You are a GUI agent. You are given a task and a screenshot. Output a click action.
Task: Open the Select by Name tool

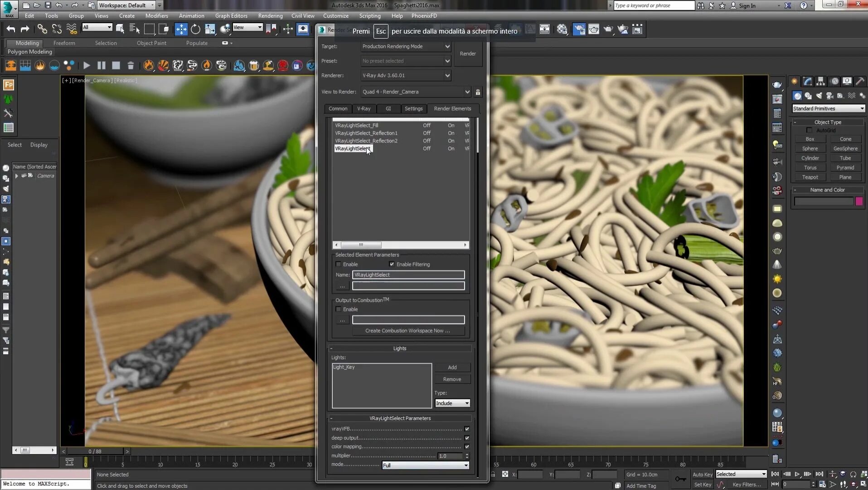tap(135, 29)
